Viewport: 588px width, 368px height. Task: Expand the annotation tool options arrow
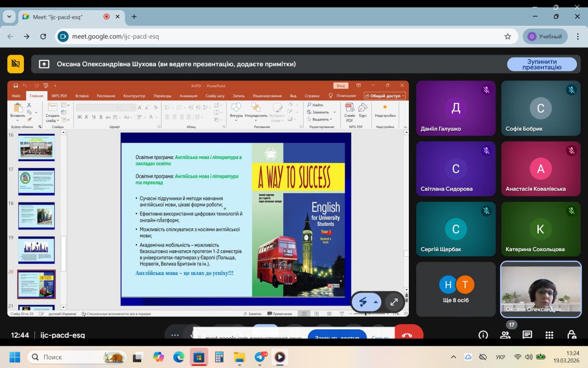(376, 302)
